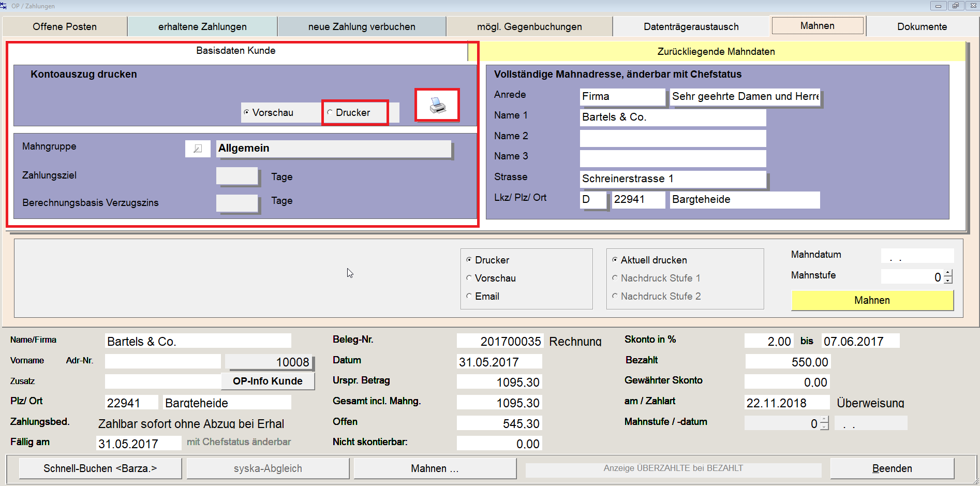Click the Skonto bis date 07.06.2017

point(860,341)
